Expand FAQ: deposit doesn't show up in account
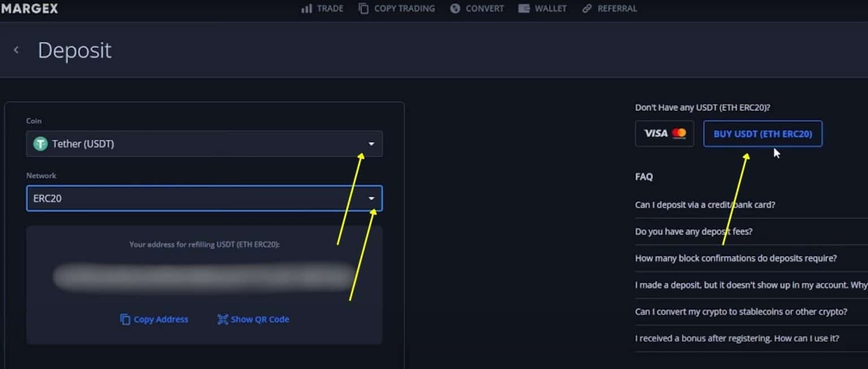868x369 pixels. tap(752, 285)
